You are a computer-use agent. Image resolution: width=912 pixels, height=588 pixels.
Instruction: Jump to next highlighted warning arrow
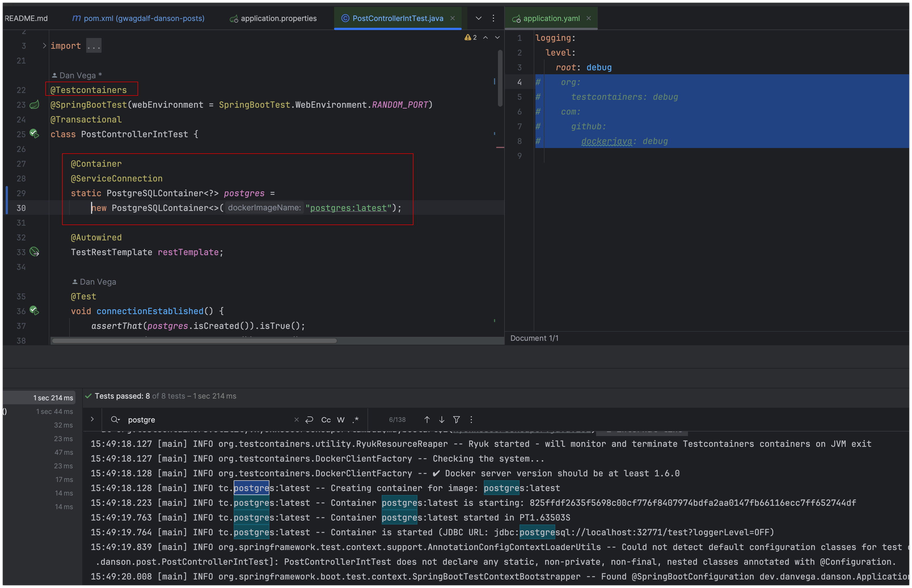(497, 37)
